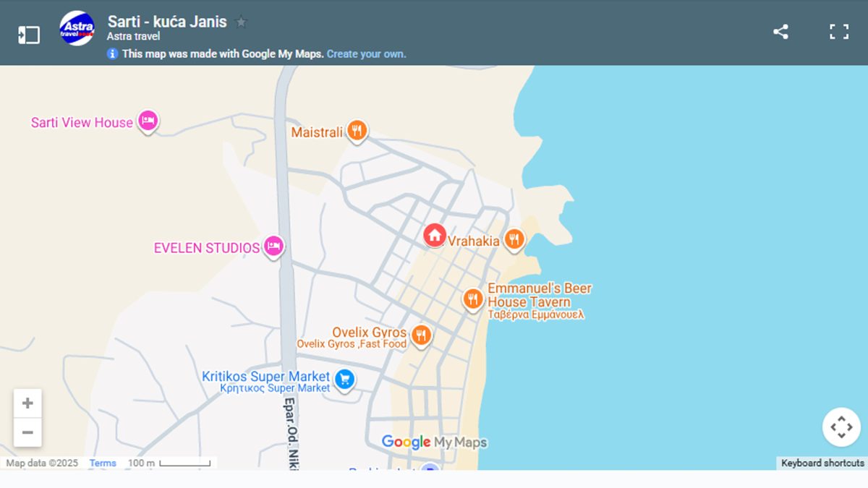Zoom out with the minus button
Screen dimensions: 868x488
pos(27,432)
